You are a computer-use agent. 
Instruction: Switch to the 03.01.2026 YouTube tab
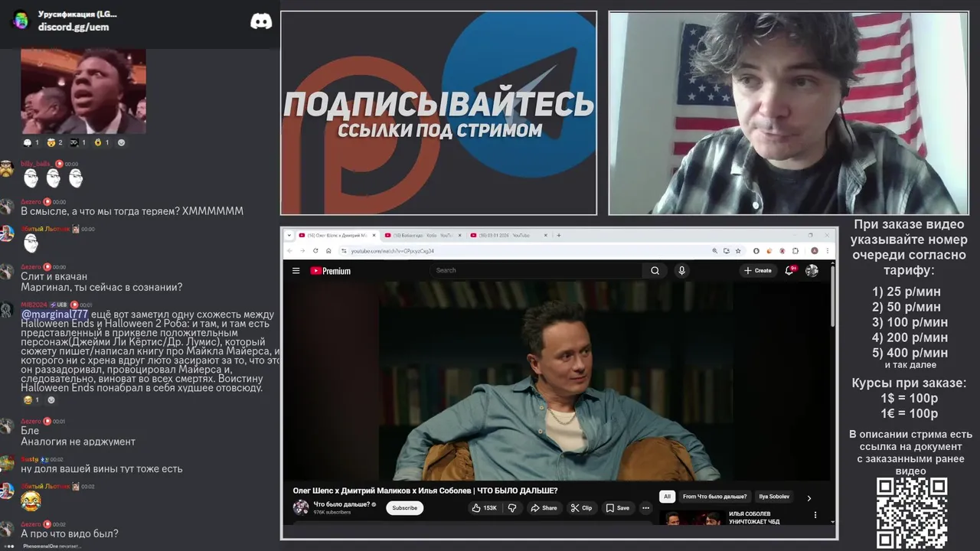508,235
